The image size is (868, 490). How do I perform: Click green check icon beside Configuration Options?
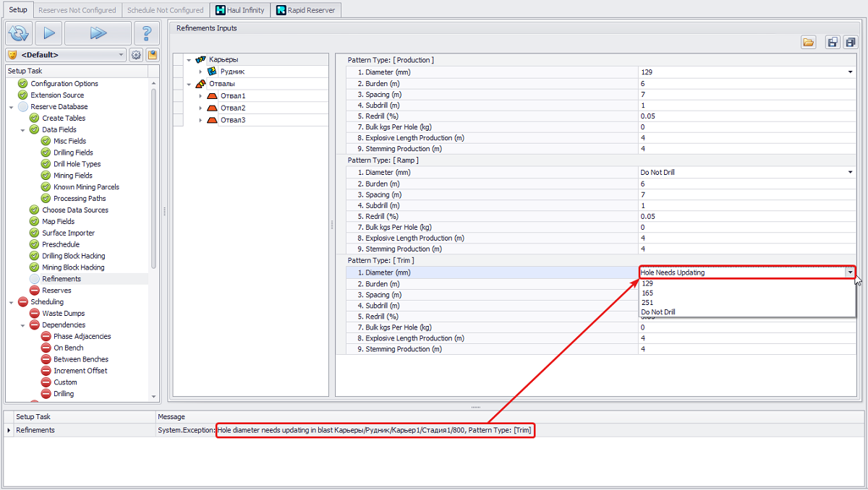pos(23,84)
